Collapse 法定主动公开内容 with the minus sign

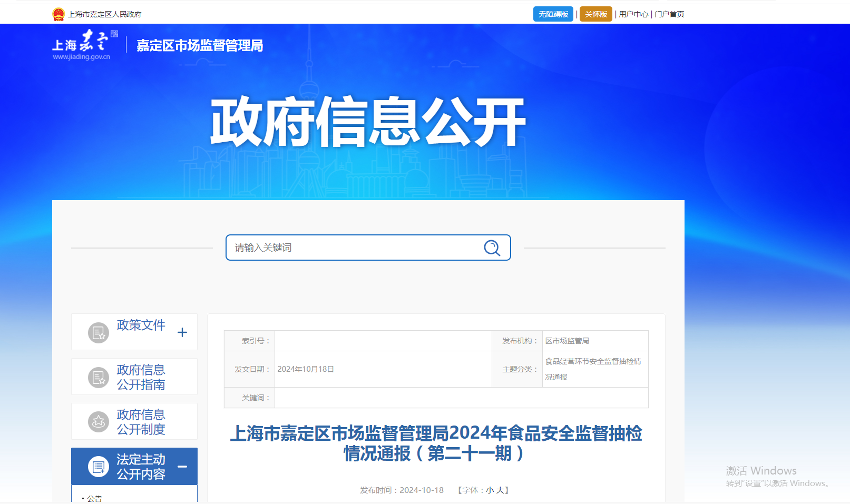(182, 467)
